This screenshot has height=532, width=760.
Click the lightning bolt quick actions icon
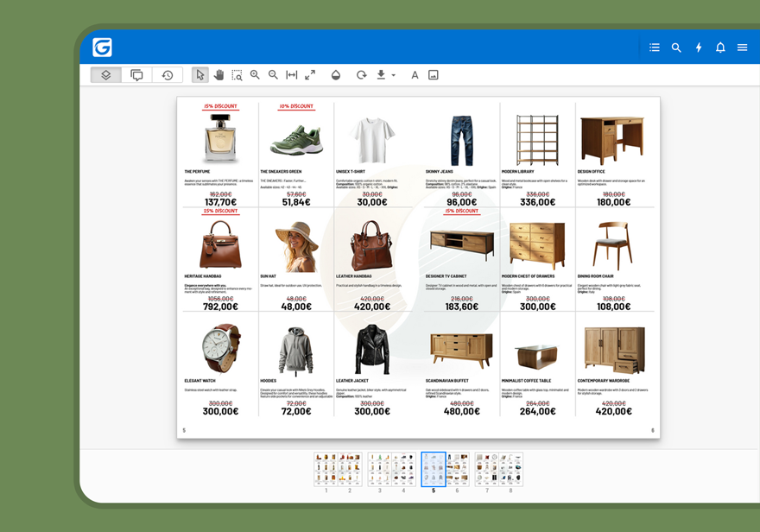pyautogui.click(x=699, y=47)
